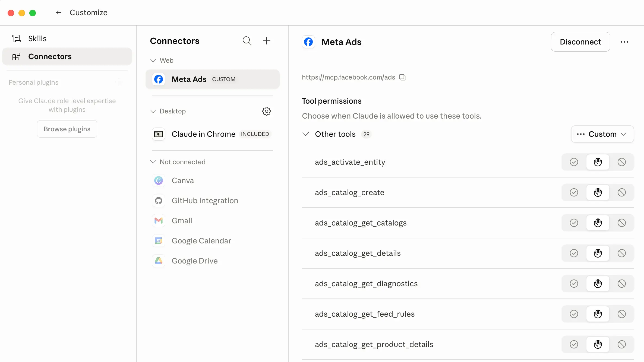Block the ads_catalog_get_diagnostics tool
The width and height of the screenshot is (644, 362).
[622, 284]
